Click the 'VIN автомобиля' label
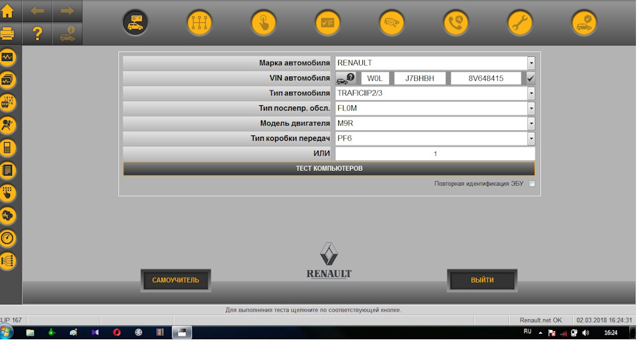This screenshot has width=644, height=362. (299, 78)
